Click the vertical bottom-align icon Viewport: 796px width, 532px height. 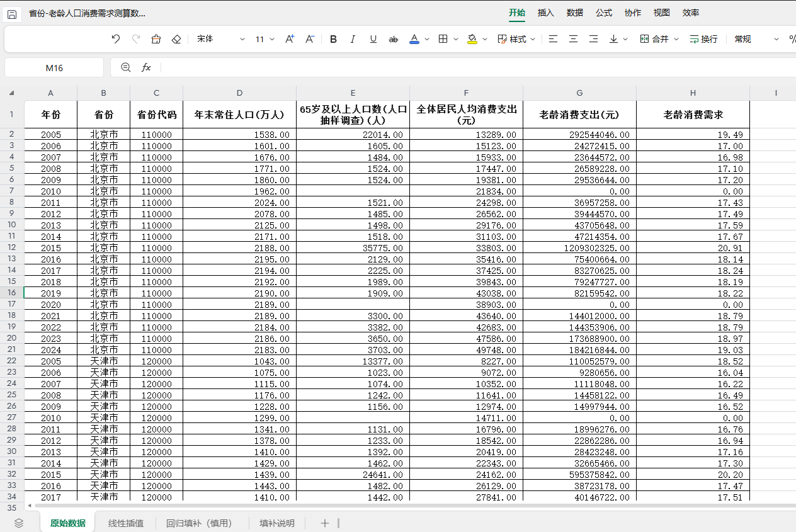click(x=613, y=39)
